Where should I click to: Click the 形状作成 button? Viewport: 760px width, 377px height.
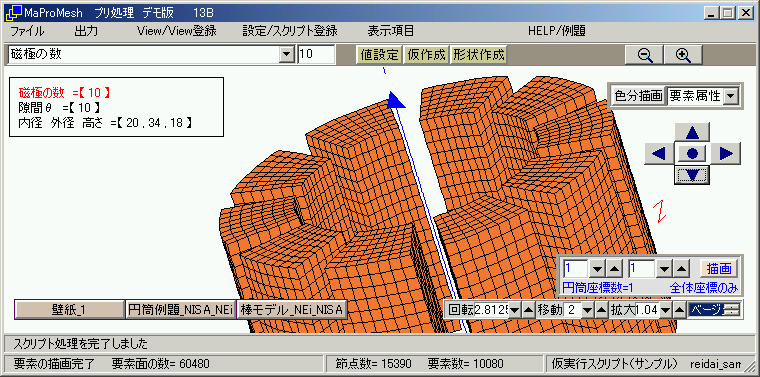478,55
